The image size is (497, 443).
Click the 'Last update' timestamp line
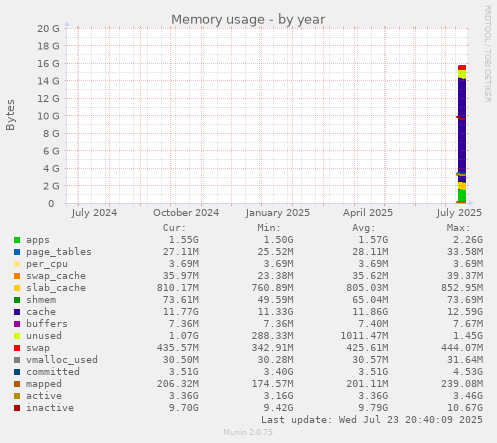(x=372, y=420)
